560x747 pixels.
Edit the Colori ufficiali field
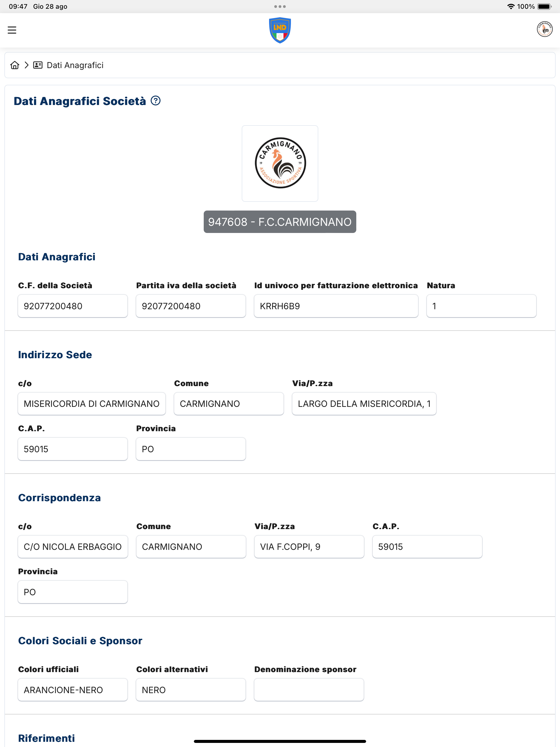[x=73, y=690]
